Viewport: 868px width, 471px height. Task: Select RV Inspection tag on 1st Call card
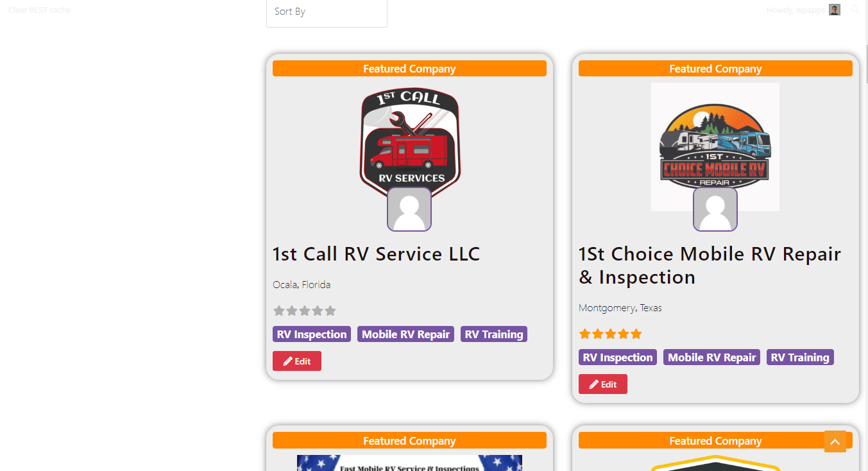(x=312, y=334)
